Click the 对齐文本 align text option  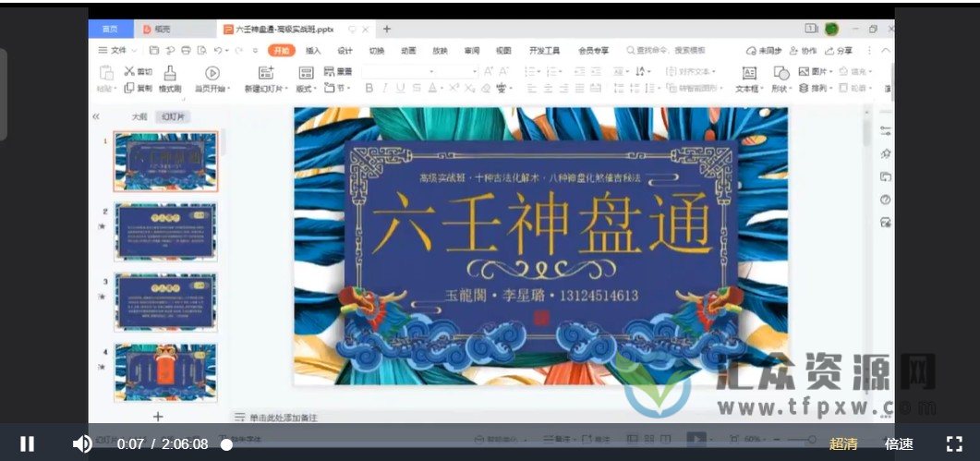pos(691,71)
